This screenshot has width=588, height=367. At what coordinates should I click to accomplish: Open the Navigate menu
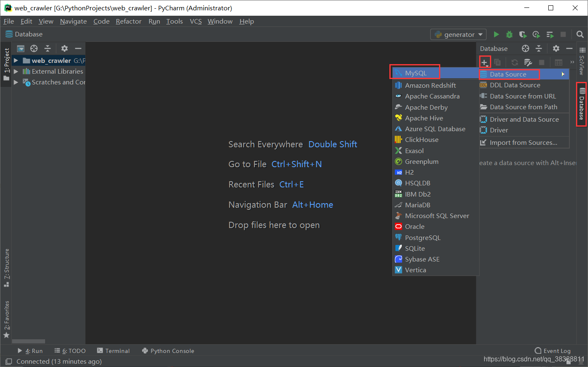click(x=73, y=22)
